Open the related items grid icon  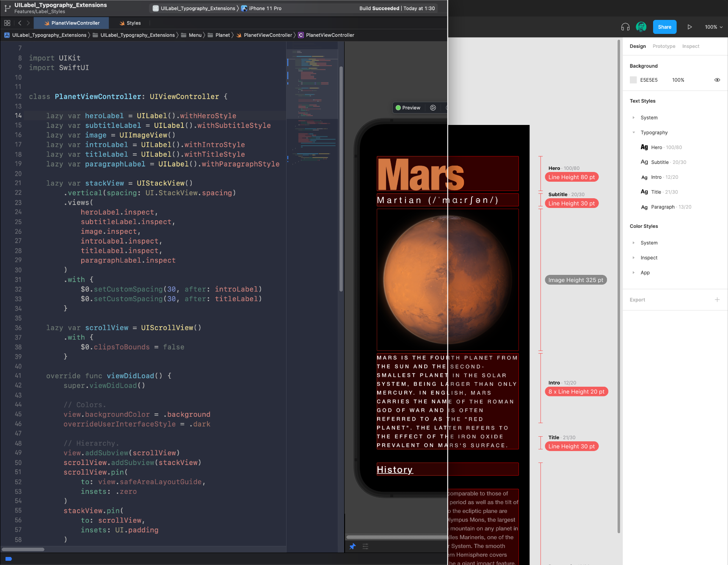coord(7,23)
